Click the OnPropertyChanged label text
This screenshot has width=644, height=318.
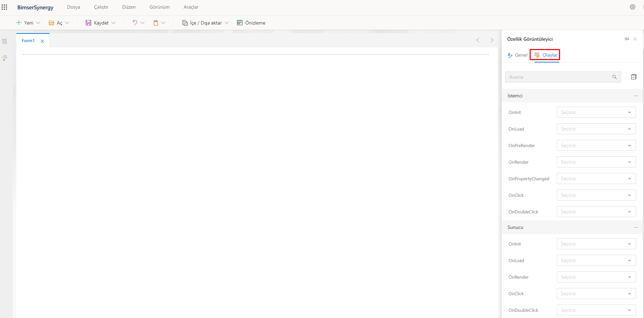[529, 179]
